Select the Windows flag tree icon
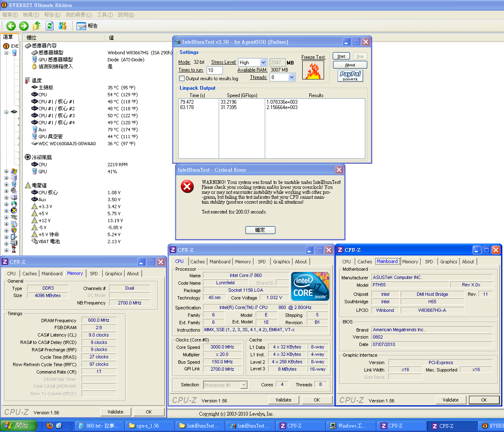Image resolution: width=504 pixels, height=432 pixels. (x=14, y=171)
